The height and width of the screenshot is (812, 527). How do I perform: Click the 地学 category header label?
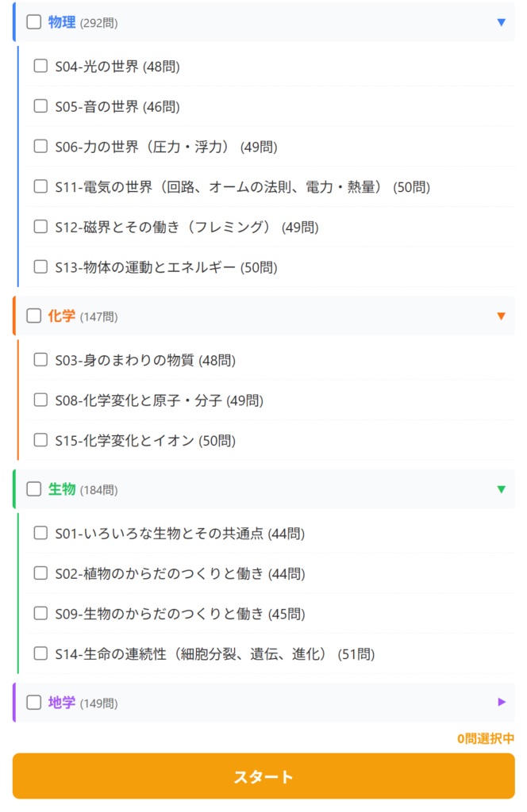[62, 702]
